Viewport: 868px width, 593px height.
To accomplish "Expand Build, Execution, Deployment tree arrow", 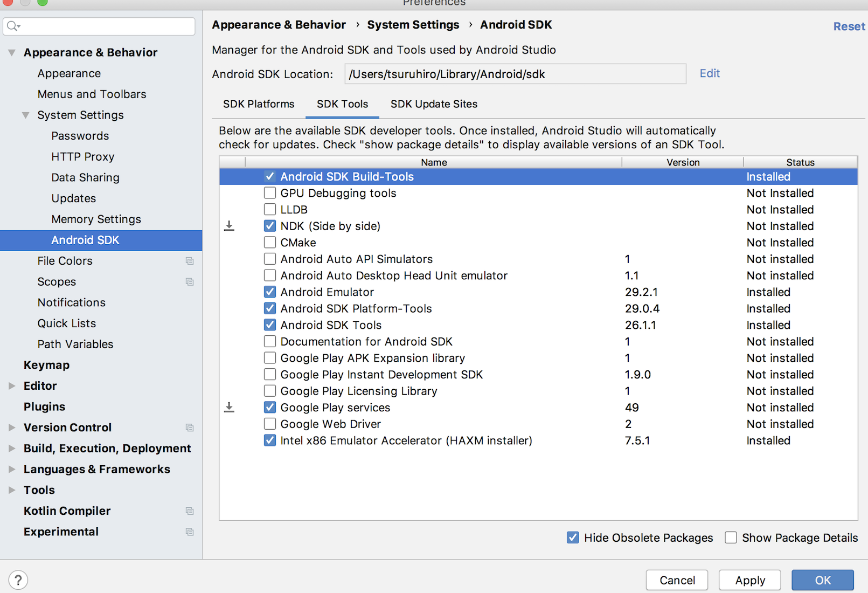I will pos(12,449).
